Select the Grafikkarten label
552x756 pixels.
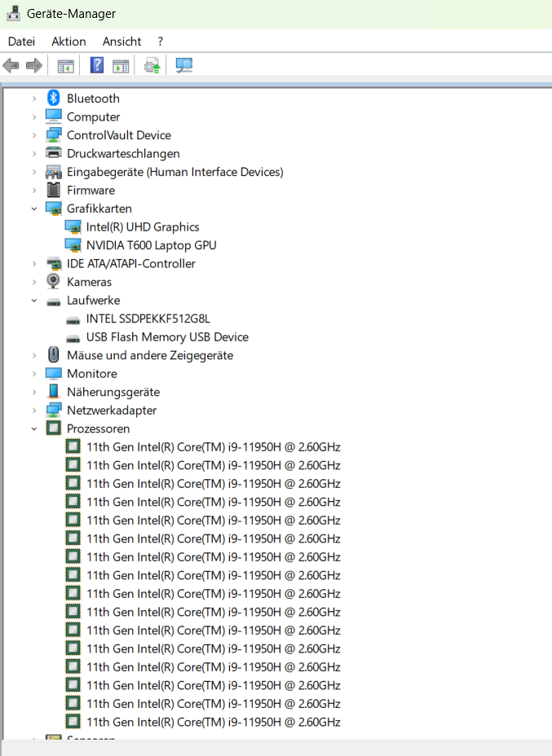click(x=99, y=209)
